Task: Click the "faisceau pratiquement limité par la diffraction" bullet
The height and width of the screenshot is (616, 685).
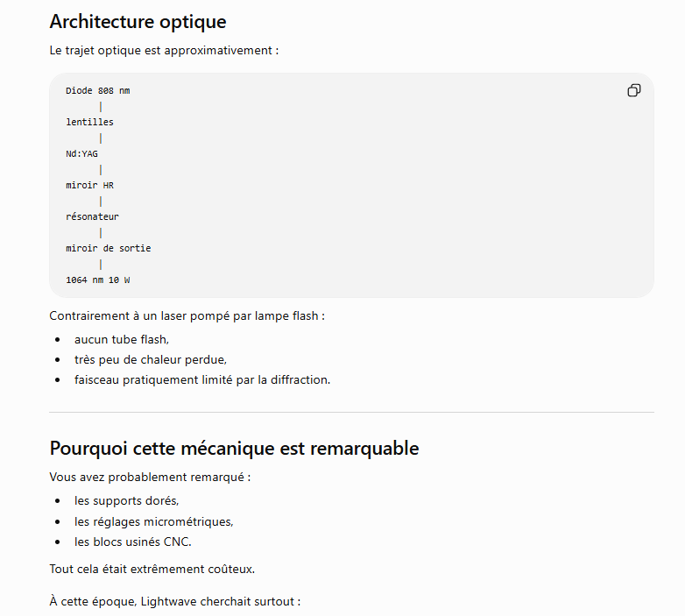Action: pyautogui.click(x=202, y=379)
